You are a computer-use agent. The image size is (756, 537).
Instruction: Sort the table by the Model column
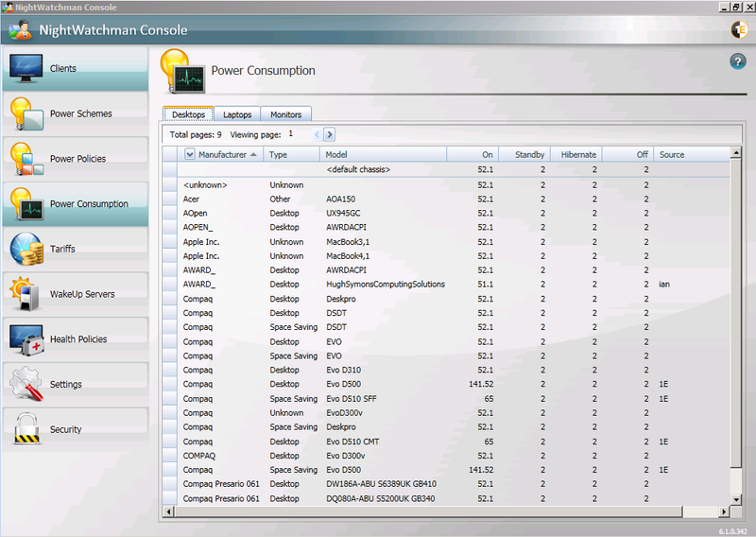pyautogui.click(x=335, y=154)
